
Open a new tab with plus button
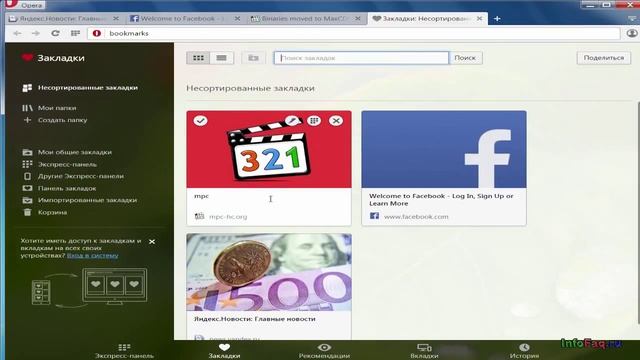[x=497, y=19]
